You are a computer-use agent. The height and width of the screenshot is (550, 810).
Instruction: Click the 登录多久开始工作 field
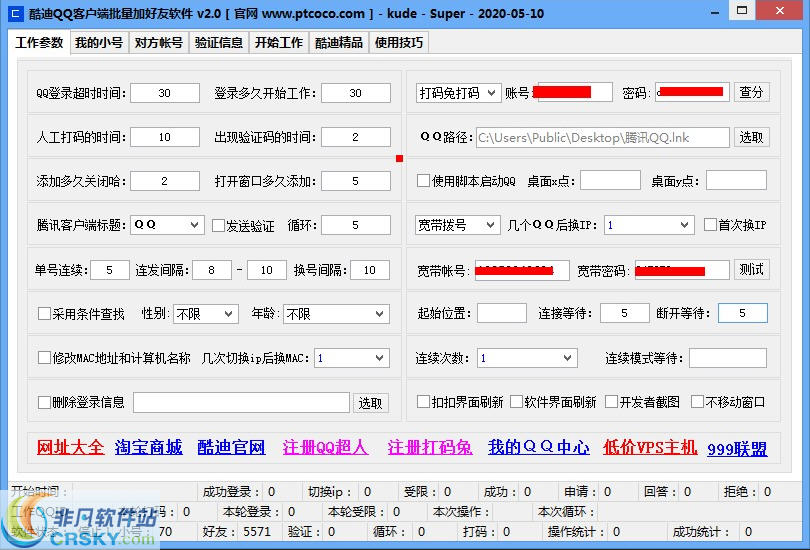(355, 93)
